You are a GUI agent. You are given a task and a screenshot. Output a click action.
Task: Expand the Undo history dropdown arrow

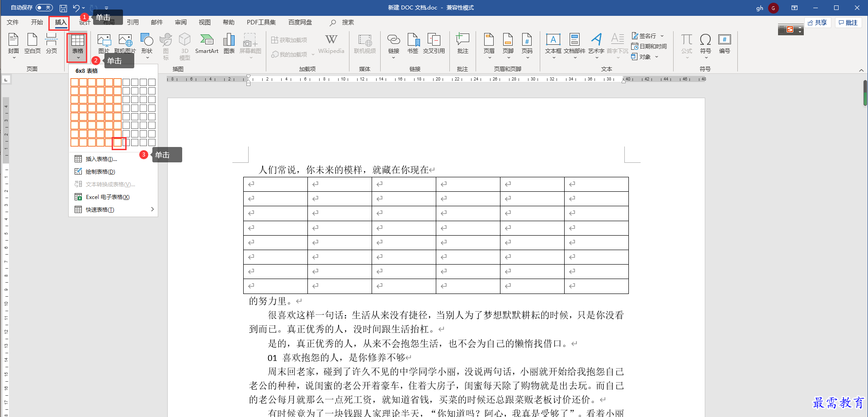click(x=84, y=8)
